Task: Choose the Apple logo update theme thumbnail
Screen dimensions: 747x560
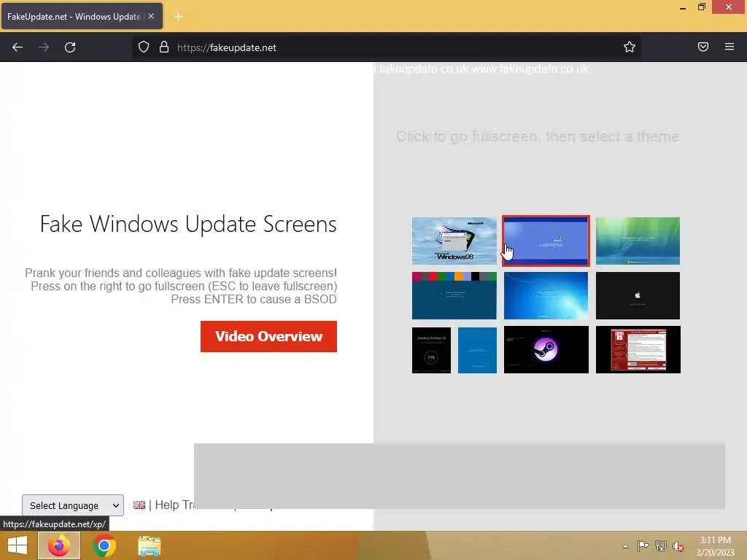Action: 638,295
